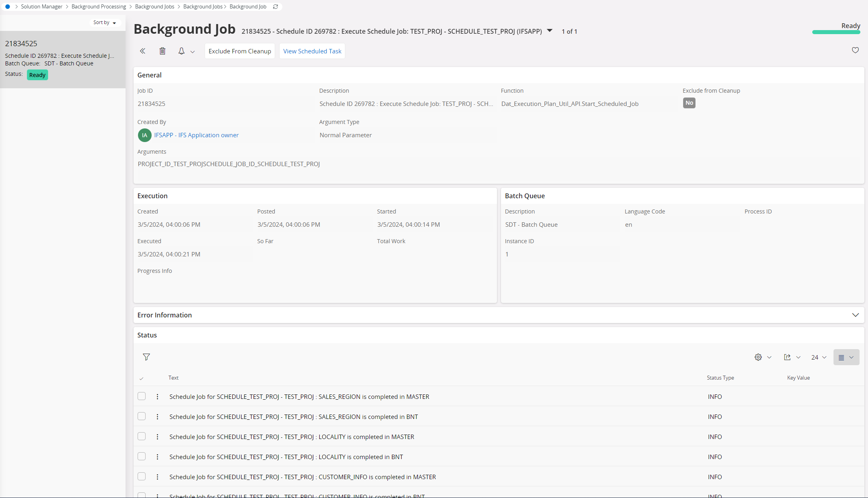
Task: Open IFSAPP - IFS Application owner link
Action: point(196,135)
